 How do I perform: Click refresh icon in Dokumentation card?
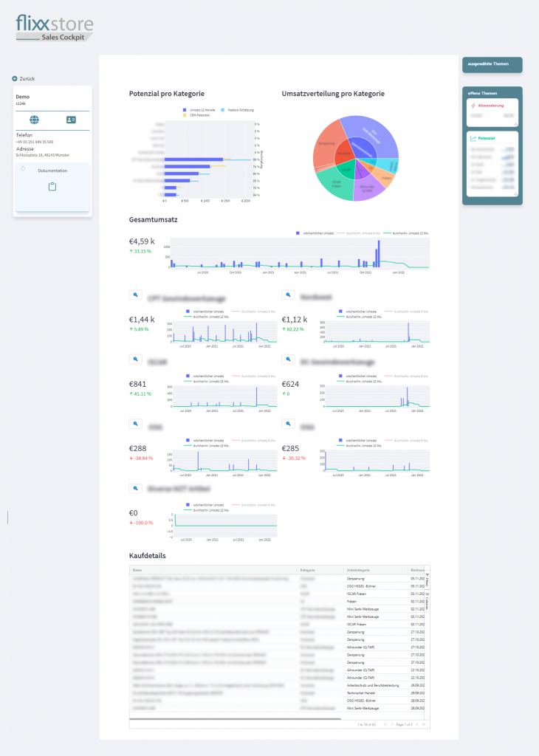pyautogui.click(x=22, y=168)
